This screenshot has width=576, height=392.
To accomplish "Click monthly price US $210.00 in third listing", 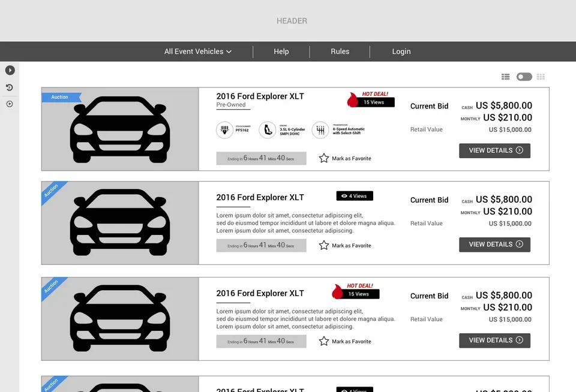I will coord(508,307).
